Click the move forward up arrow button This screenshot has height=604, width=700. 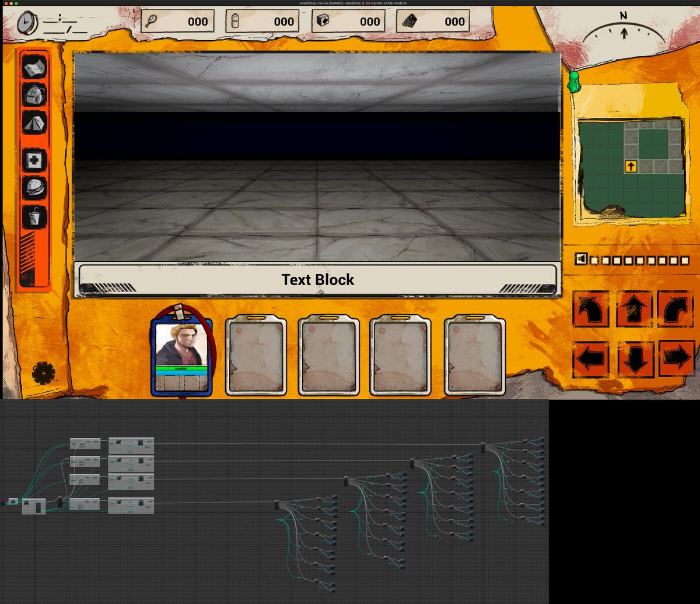(634, 309)
